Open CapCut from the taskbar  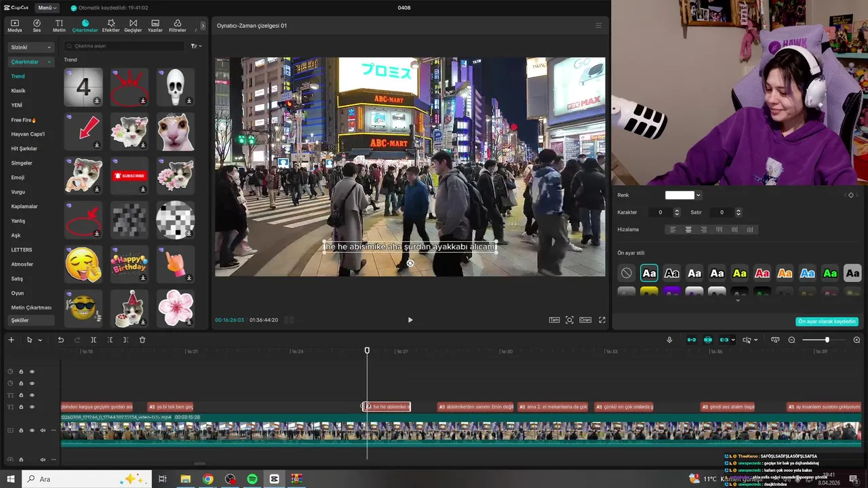tap(274, 479)
